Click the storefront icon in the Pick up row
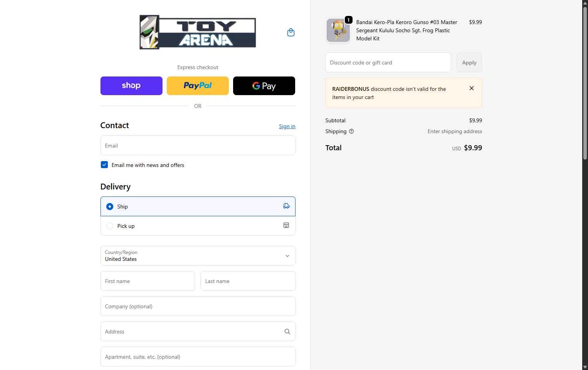This screenshot has width=588, height=370. click(286, 225)
